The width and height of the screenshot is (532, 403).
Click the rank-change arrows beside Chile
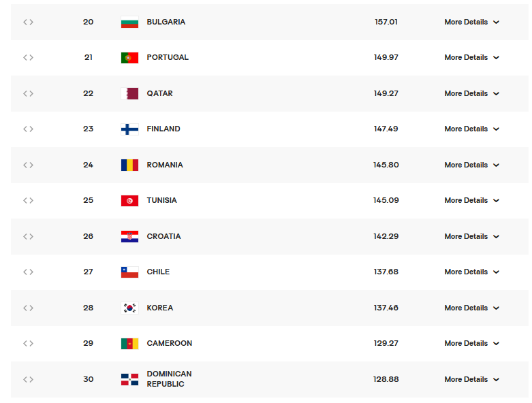click(x=28, y=272)
